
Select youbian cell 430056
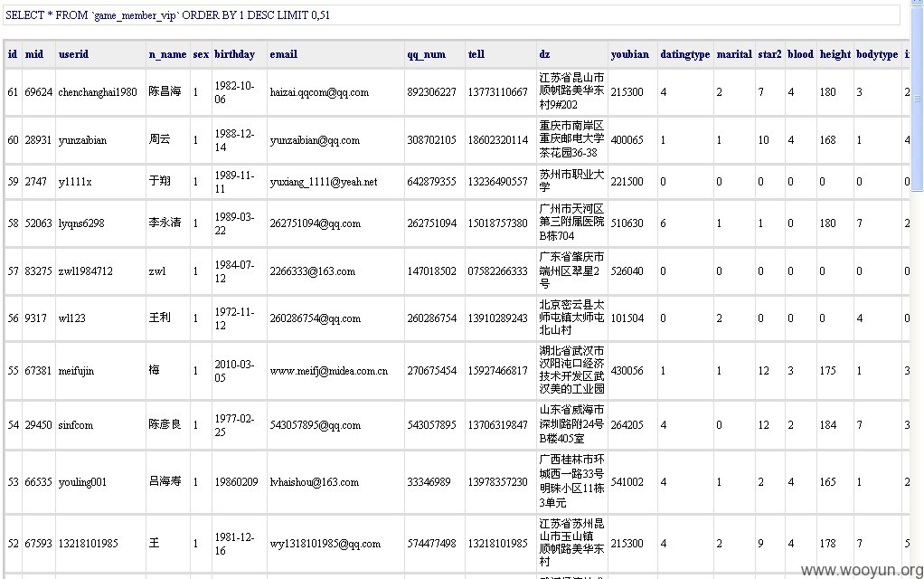click(x=627, y=371)
